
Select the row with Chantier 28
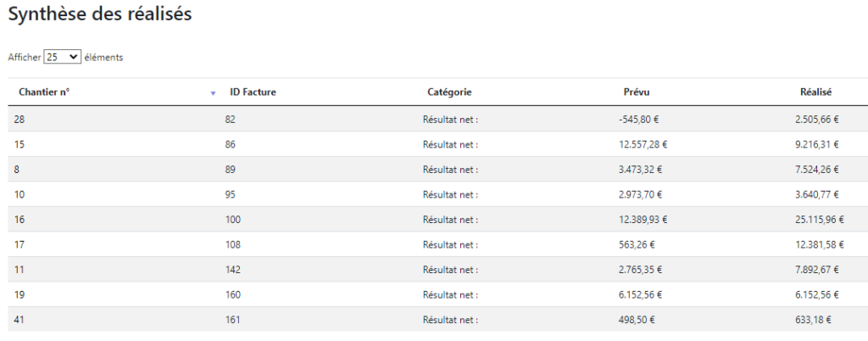(438, 119)
